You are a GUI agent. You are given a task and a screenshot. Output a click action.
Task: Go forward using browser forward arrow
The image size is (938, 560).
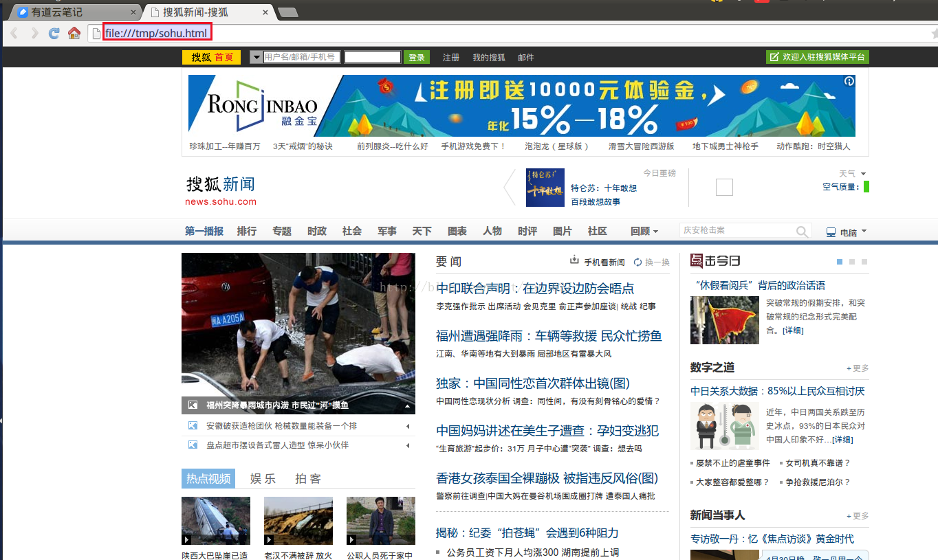pyautogui.click(x=34, y=33)
